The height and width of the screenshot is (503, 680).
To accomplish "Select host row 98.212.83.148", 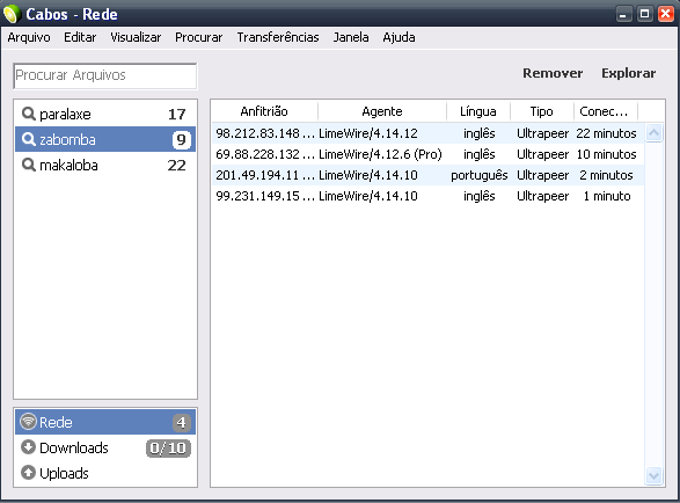I will click(x=428, y=133).
